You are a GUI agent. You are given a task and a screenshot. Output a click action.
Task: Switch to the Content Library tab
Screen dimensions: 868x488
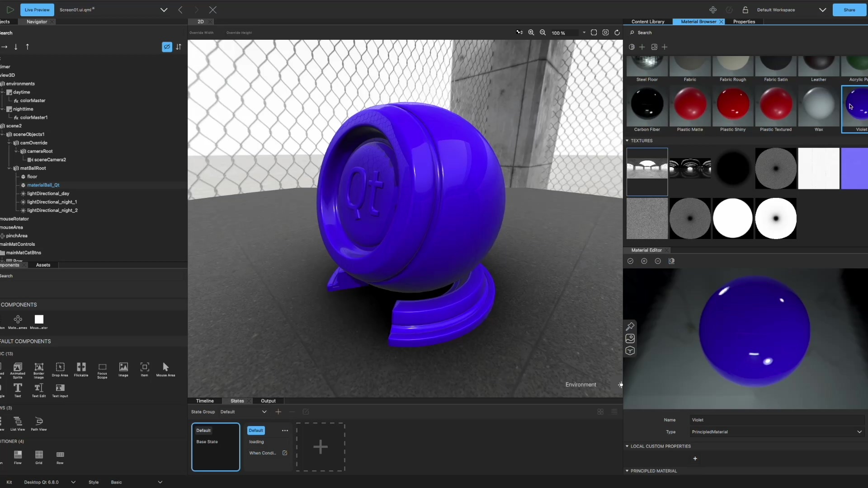tap(648, 22)
